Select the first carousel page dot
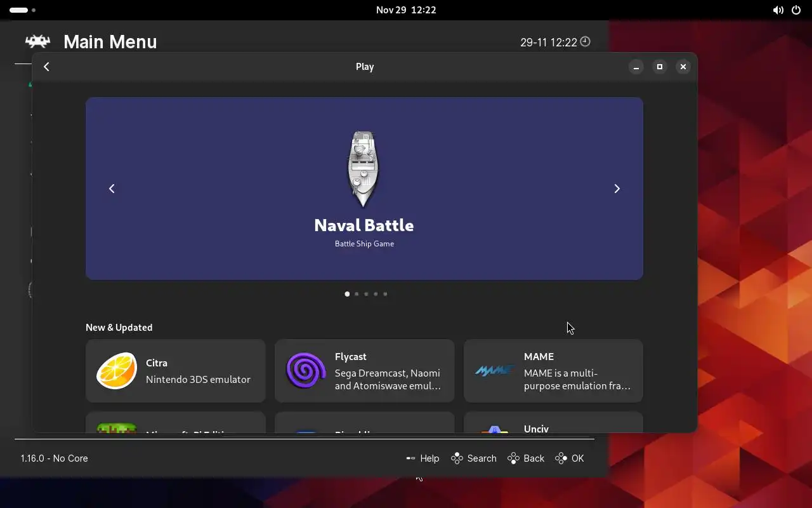 (347, 294)
